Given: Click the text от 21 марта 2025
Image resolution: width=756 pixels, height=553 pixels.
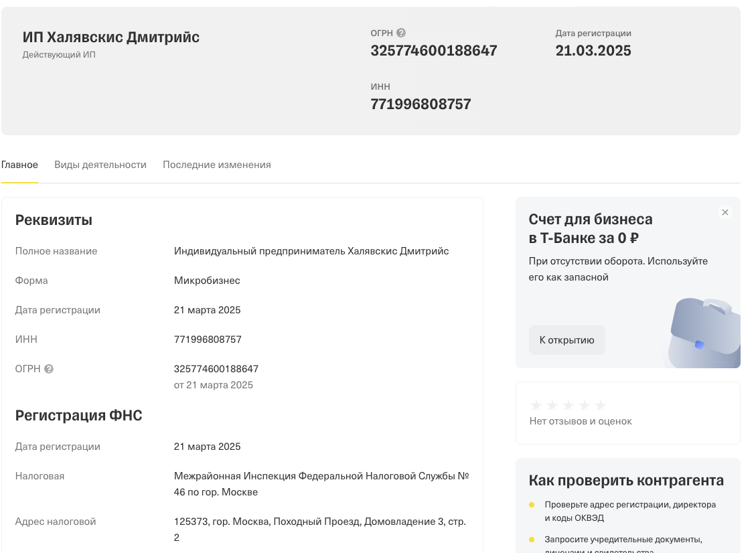Looking at the screenshot, I should [x=213, y=385].
